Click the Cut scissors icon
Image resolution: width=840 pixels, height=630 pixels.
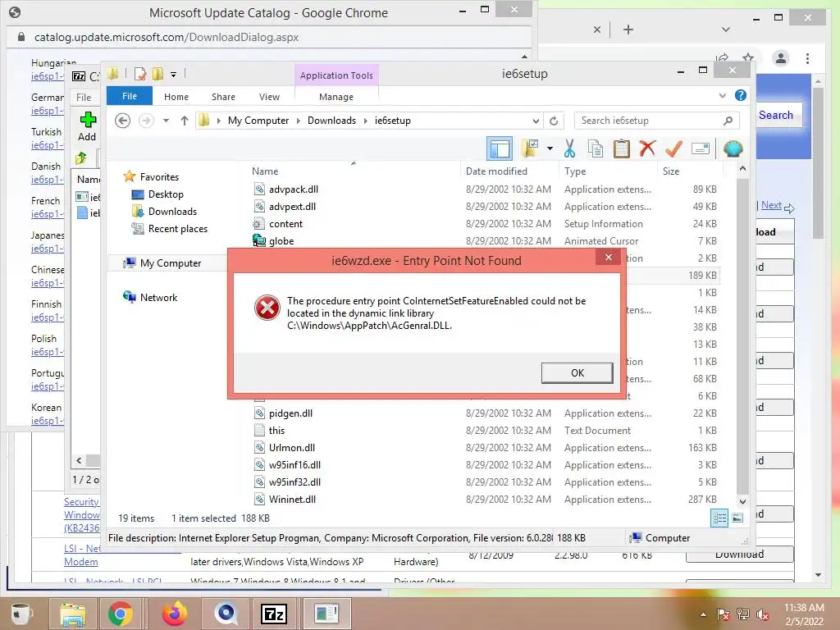click(x=569, y=148)
